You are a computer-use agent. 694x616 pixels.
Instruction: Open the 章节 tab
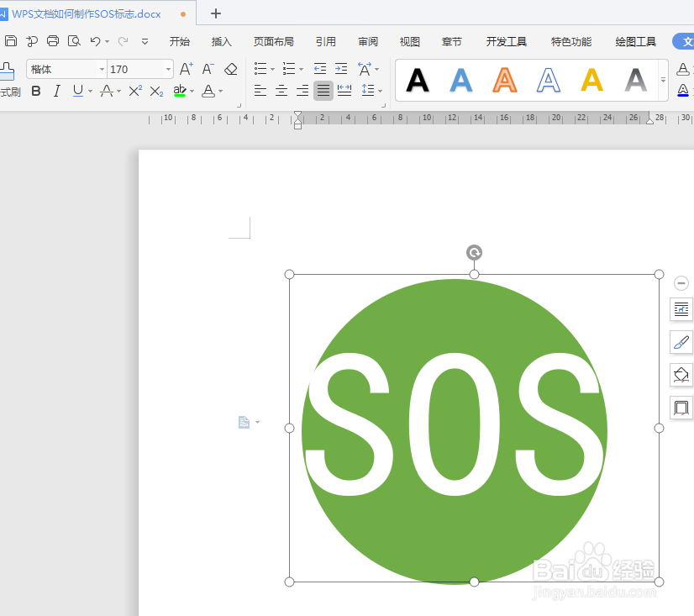[x=451, y=42]
